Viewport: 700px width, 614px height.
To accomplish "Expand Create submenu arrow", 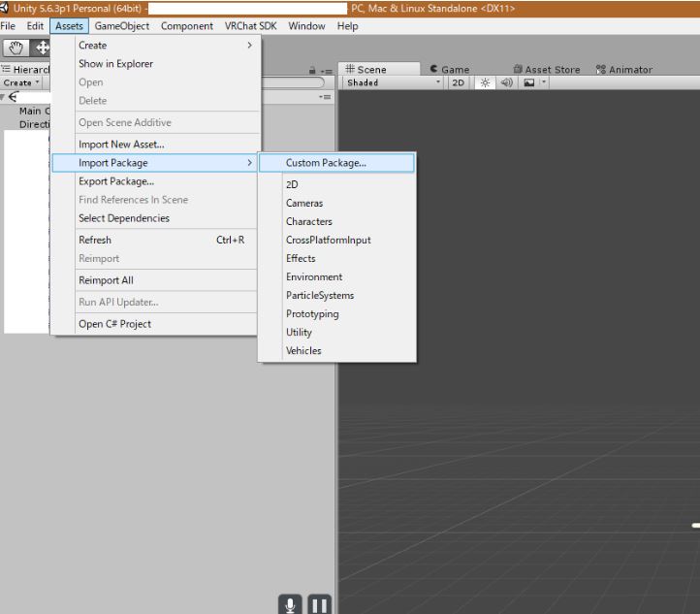I will (249, 45).
